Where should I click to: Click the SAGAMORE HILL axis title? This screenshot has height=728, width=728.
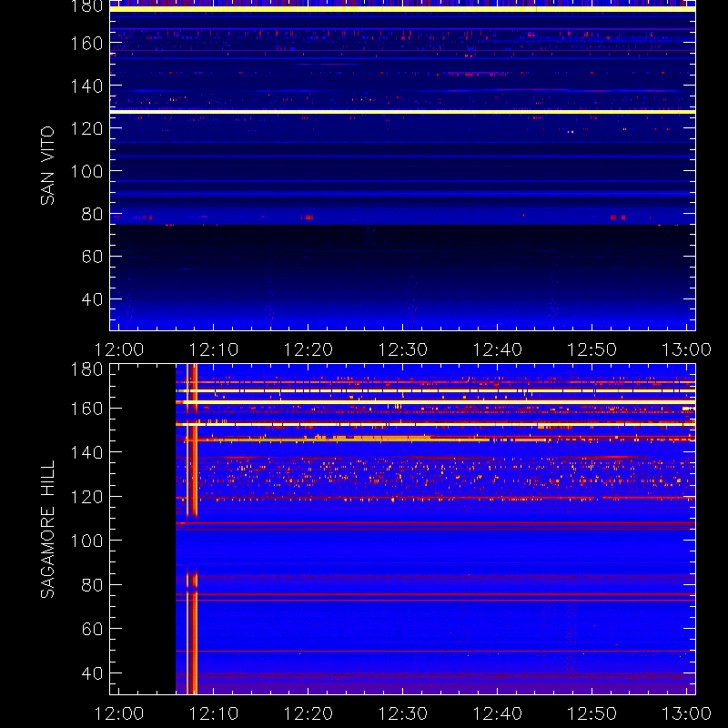[47, 530]
